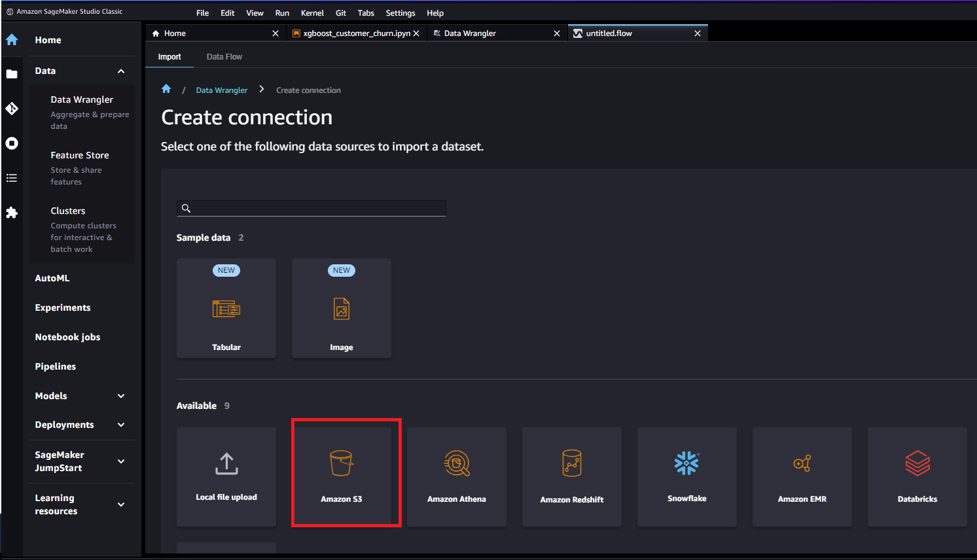This screenshot has width=977, height=560.
Task: Open the extensions puzzle piece icon
Action: click(12, 213)
